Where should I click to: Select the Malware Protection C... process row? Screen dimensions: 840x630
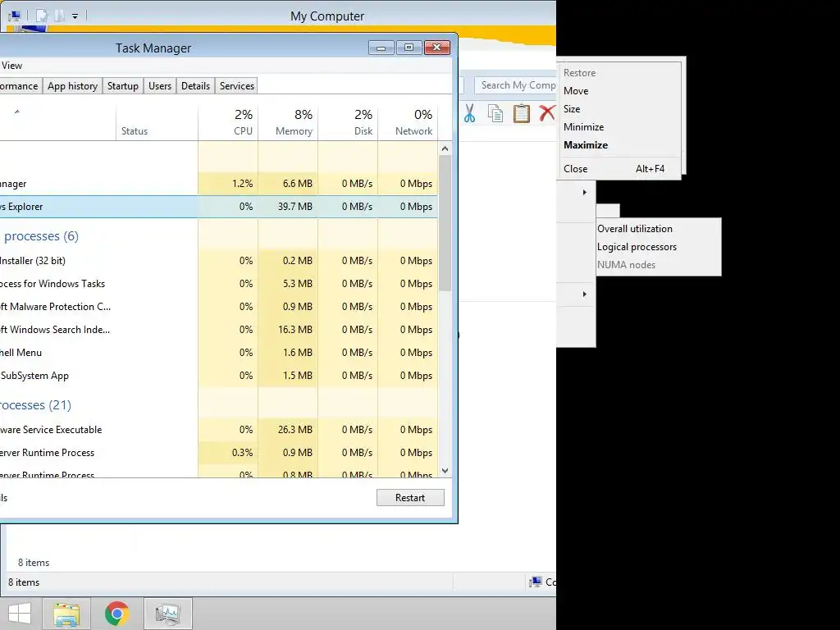pyautogui.click(x=218, y=307)
